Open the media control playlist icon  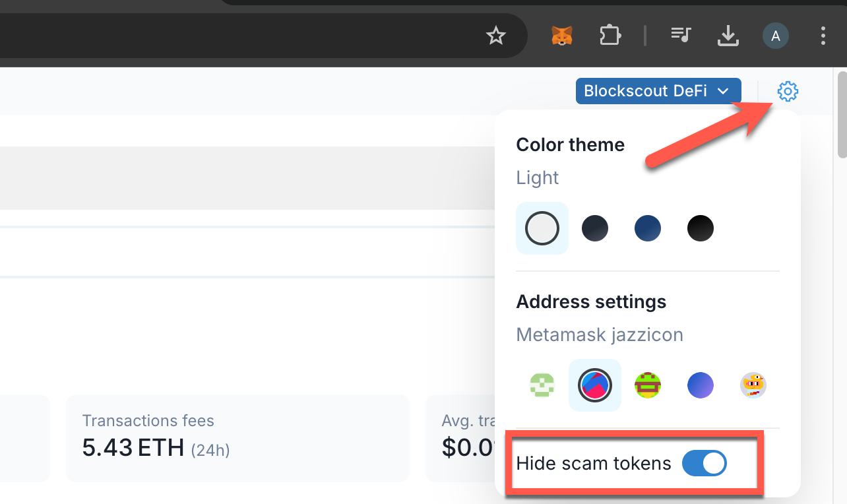pyautogui.click(x=680, y=35)
